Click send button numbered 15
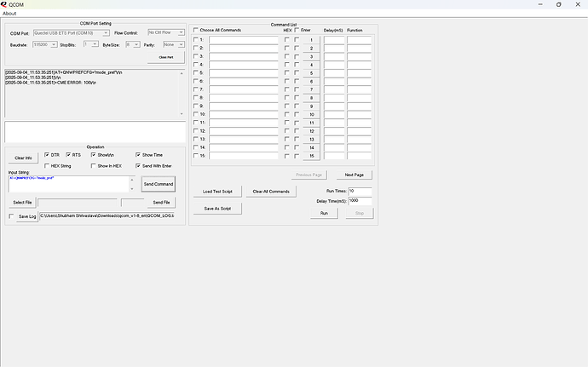Viewport: 588px width, 367px height. pos(311,156)
